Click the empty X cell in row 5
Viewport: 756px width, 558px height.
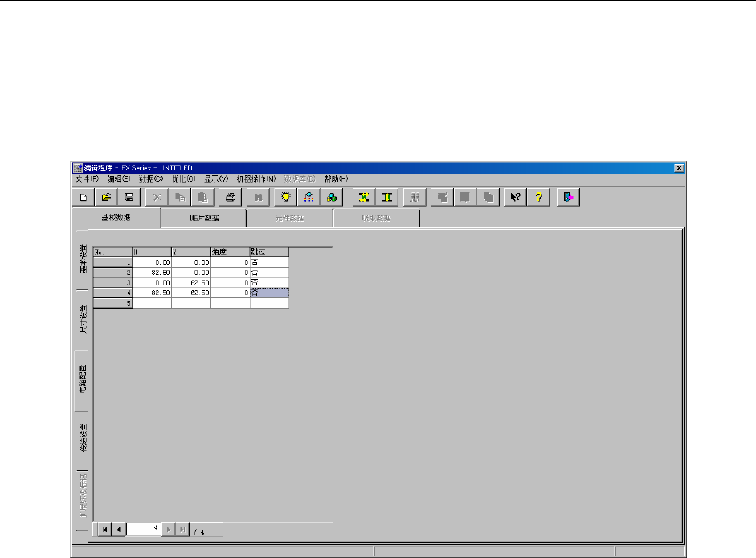click(x=152, y=303)
